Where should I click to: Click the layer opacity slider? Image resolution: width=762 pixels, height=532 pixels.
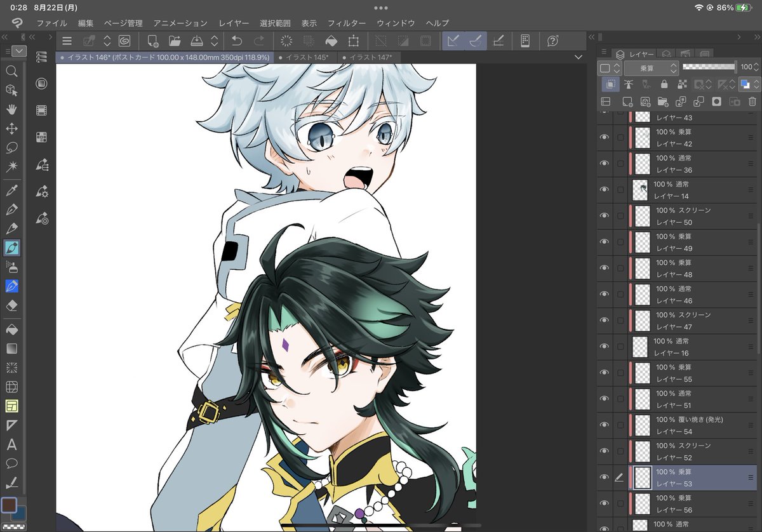[709, 67]
